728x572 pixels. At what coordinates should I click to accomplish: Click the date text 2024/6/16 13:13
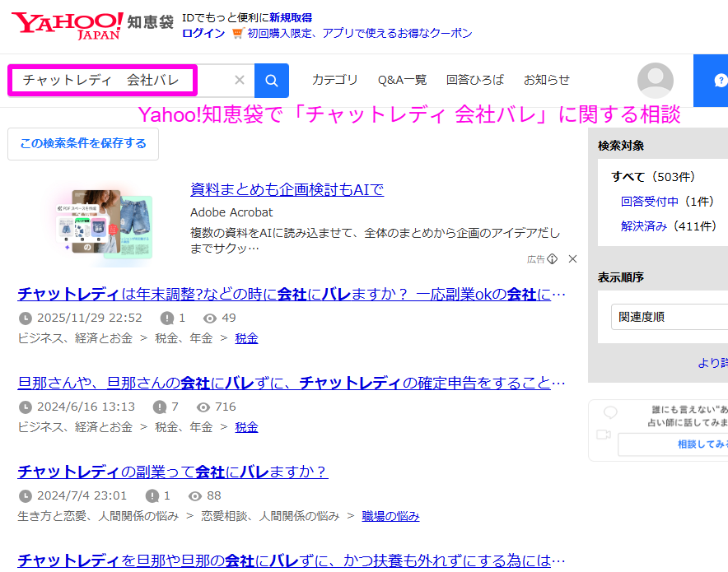point(86,407)
